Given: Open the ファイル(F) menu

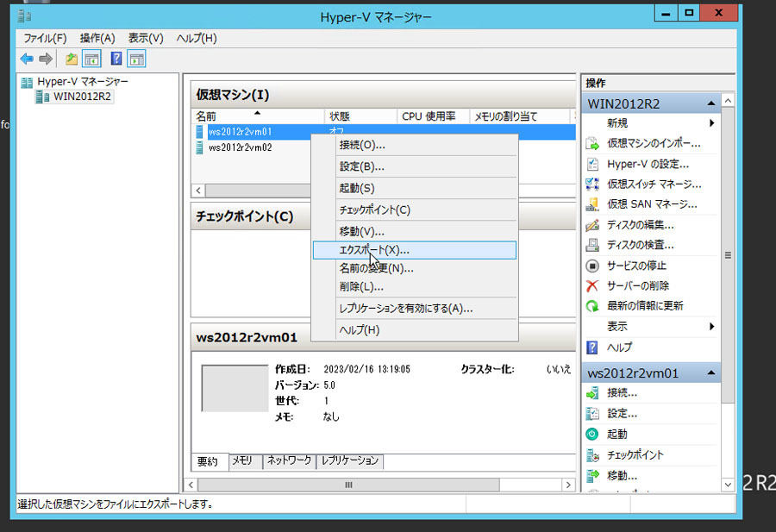Looking at the screenshot, I should [45, 38].
